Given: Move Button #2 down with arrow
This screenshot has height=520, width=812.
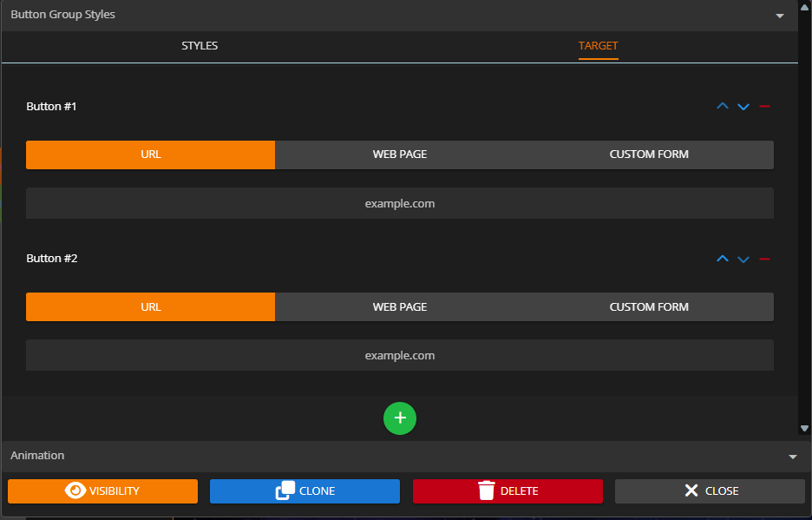Looking at the screenshot, I should [x=743, y=259].
